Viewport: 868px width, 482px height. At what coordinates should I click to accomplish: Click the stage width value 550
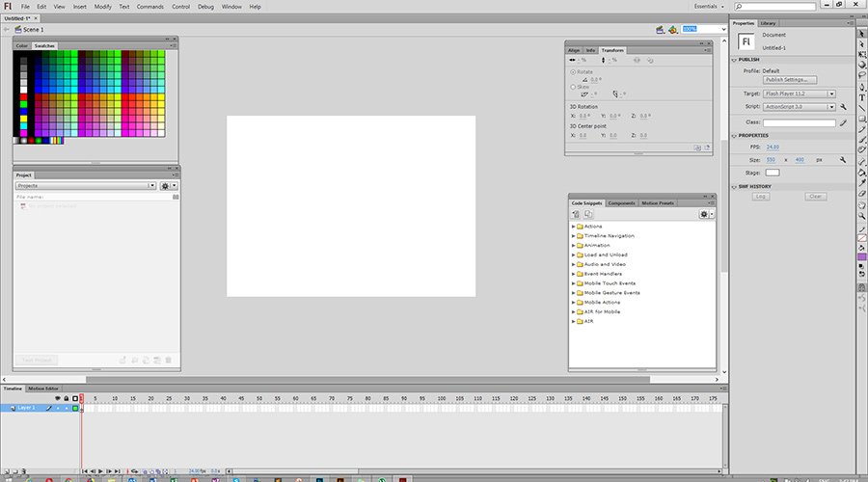coord(771,160)
